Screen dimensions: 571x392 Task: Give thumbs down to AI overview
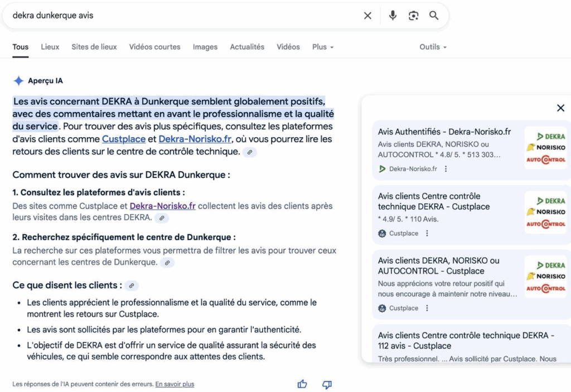point(327,384)
